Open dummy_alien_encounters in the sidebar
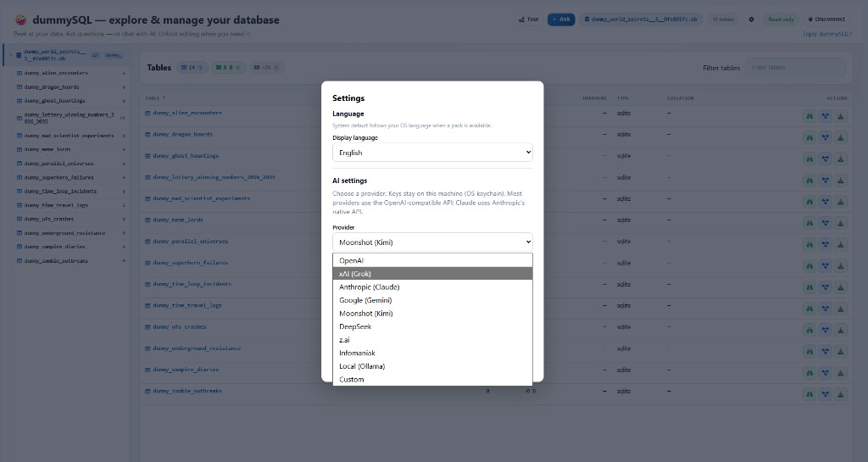Image resolution: width=868 pixels, height=462 pixels. click(71, 73)
